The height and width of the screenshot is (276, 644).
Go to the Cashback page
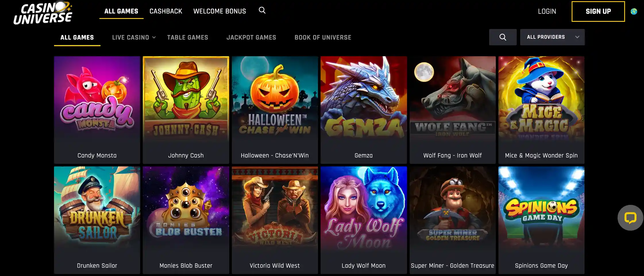(166, 11)
